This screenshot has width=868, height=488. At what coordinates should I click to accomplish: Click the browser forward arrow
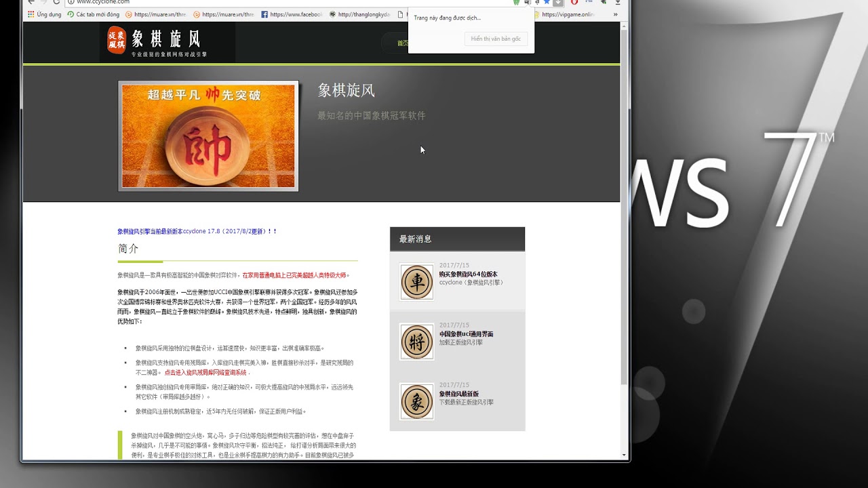pos(43,2)
